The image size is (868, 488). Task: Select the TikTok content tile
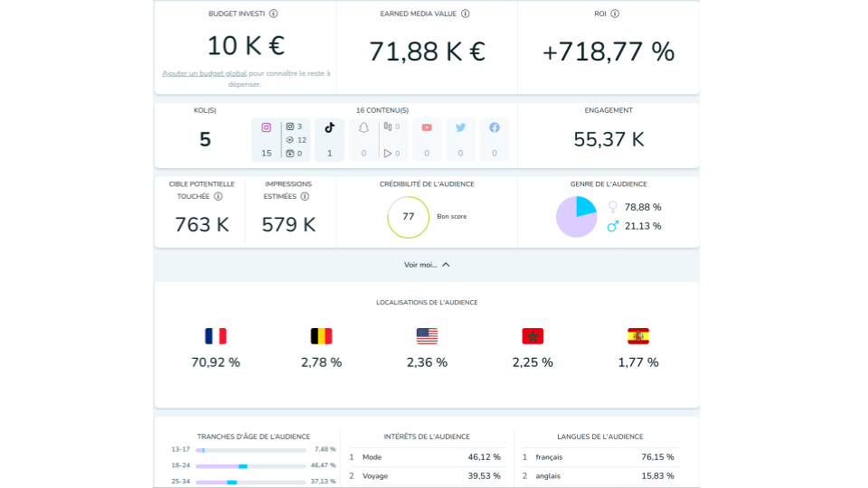329,140
